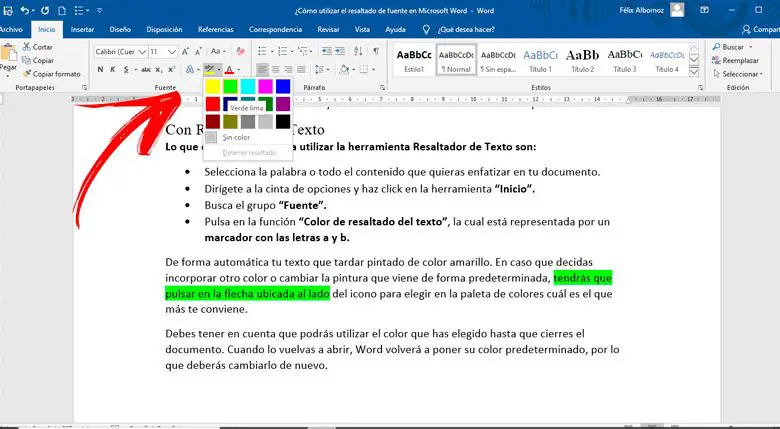Click the text effects glowing A icon

pos(190,69)
